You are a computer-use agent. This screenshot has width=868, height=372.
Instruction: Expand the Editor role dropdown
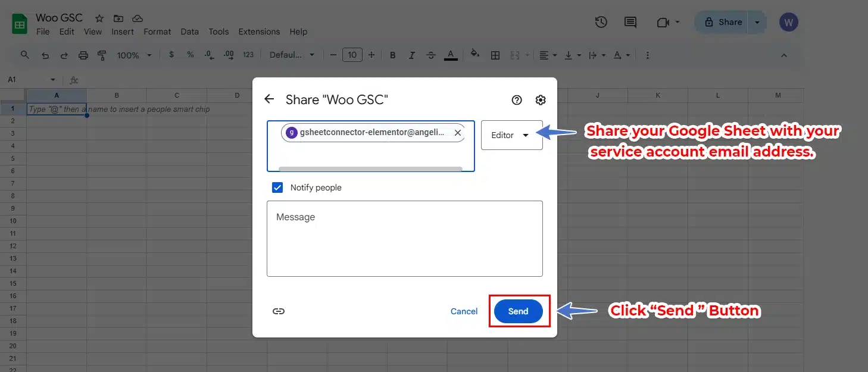[x=511, y=135]
